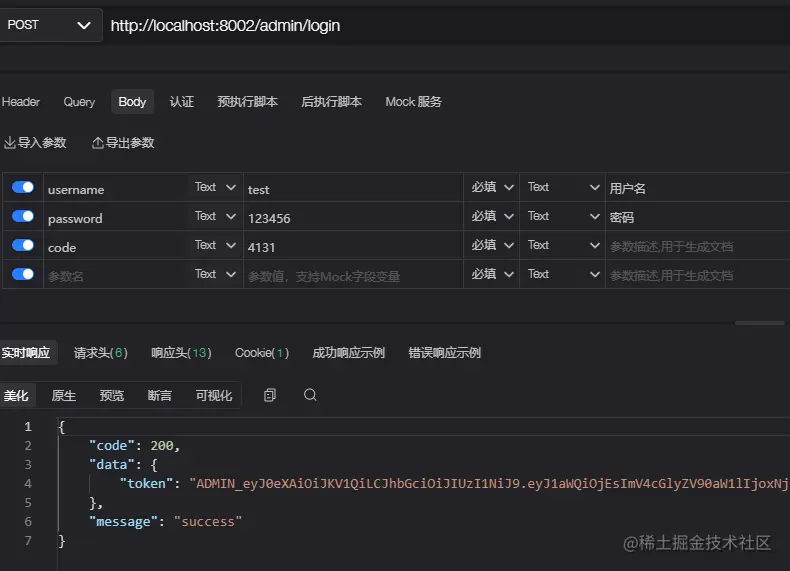The width and height of the screenshot is (790, 571).
Task: Open username row 必填 dropdown
Action: click(x=492, y=187)
